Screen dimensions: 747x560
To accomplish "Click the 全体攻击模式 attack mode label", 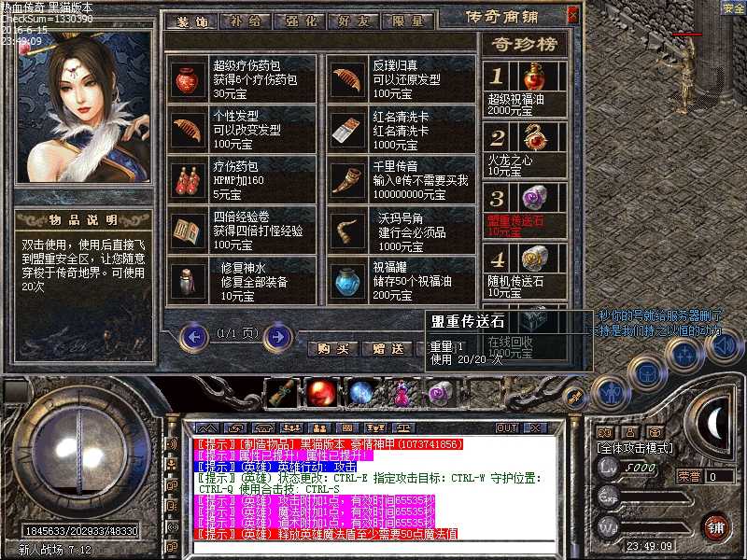I will point(635,448).
